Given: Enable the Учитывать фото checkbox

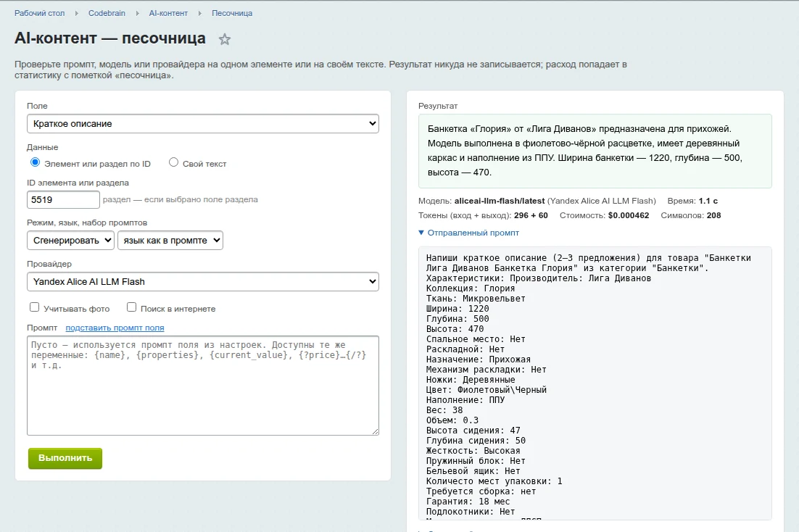Looking at the screenshot, I should click(35, 307).
